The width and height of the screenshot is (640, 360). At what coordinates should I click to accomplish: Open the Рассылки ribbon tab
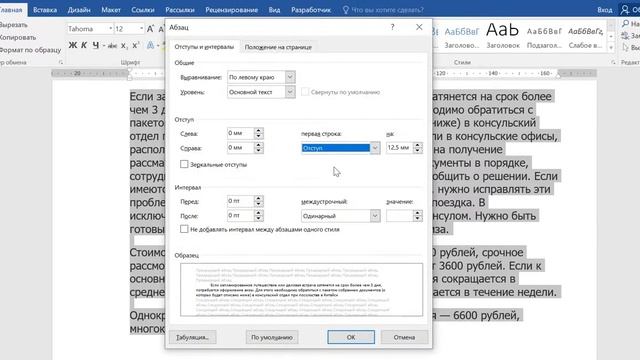click(180, 10)
